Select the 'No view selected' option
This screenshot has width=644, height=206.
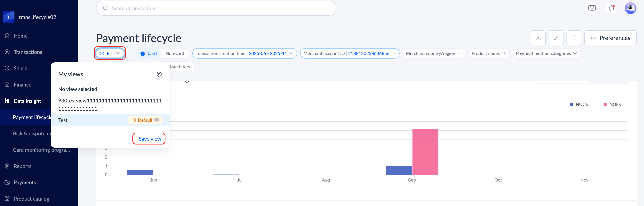tap(78, 89)
